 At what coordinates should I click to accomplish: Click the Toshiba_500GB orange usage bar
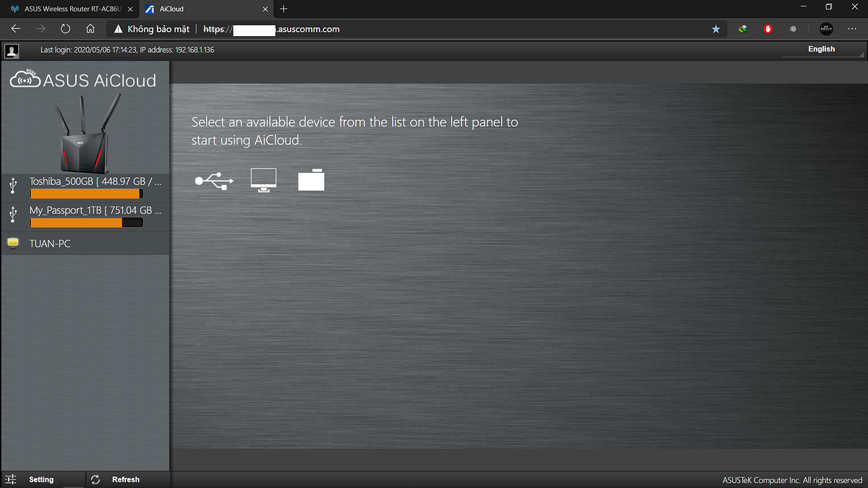(x=85, y=194)
